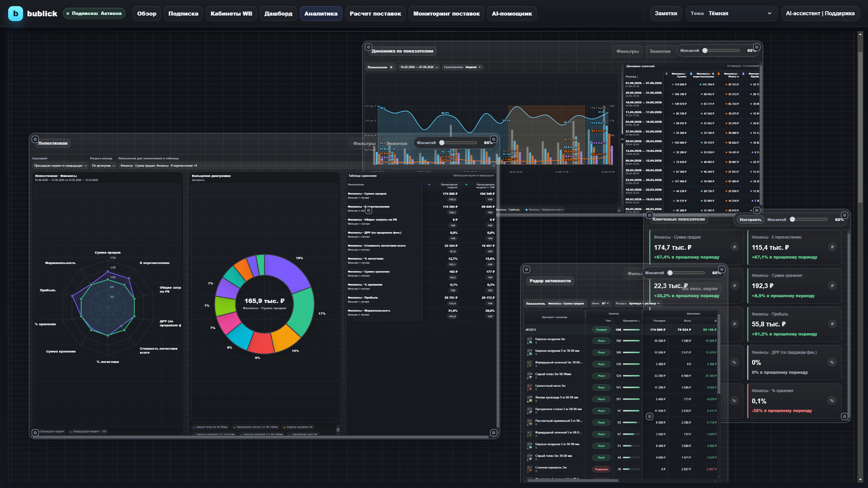Click Бирюза лазурная 2кг product thumbnail
The image size is (868, 488).
click(x=530, y=341)
